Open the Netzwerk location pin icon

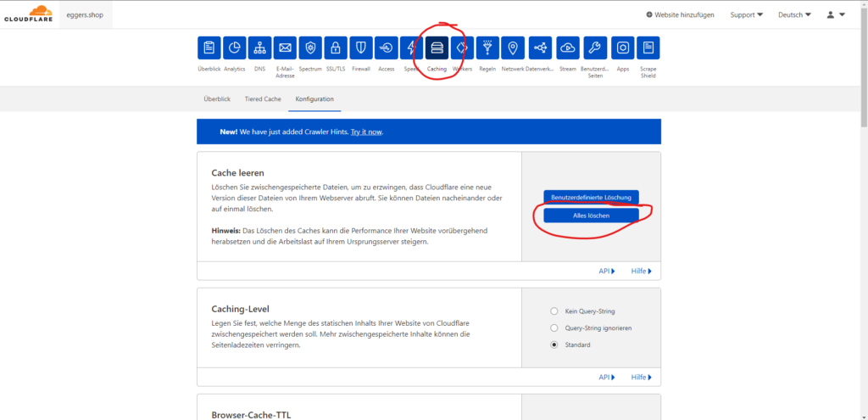coord(512,48)
